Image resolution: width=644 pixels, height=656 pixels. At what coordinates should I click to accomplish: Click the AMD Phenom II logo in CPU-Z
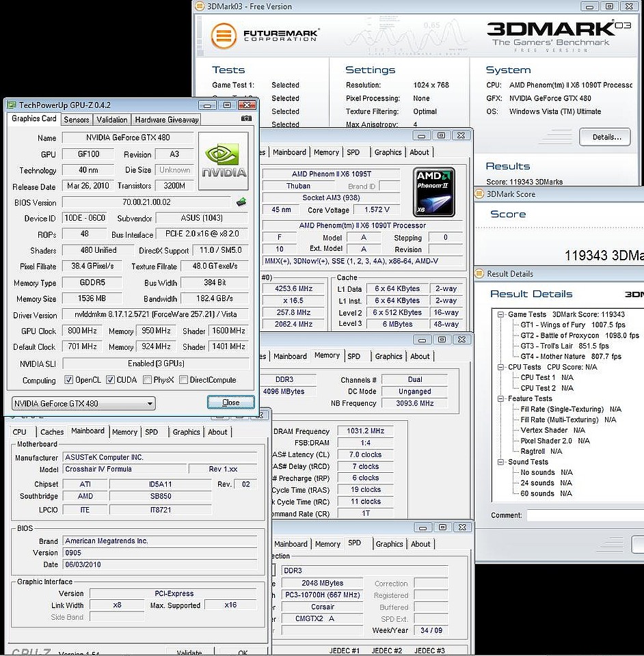tap(433, 192)
